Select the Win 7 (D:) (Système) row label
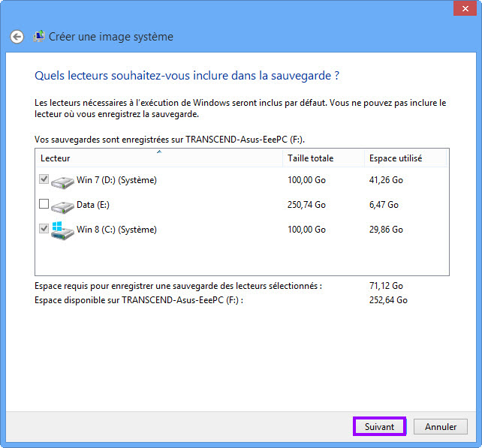The height and width of the screenshot is (448, 482). (x=116, y=180)
